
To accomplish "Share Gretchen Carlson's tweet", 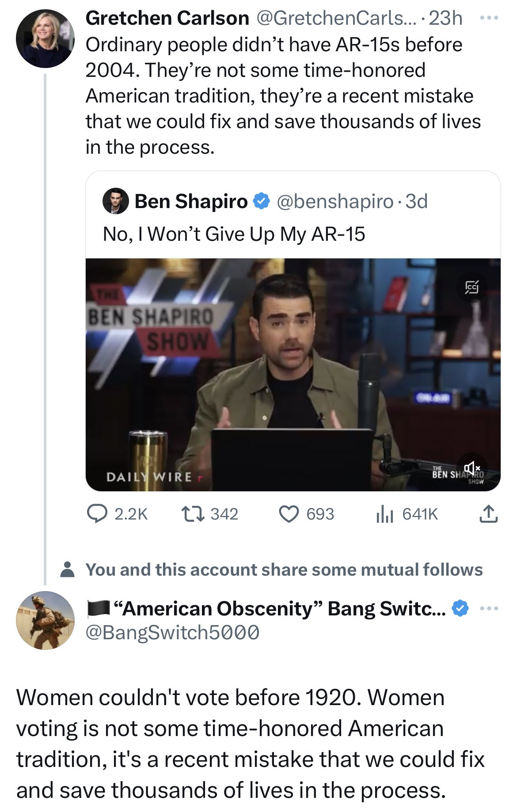I will [488, 514].
